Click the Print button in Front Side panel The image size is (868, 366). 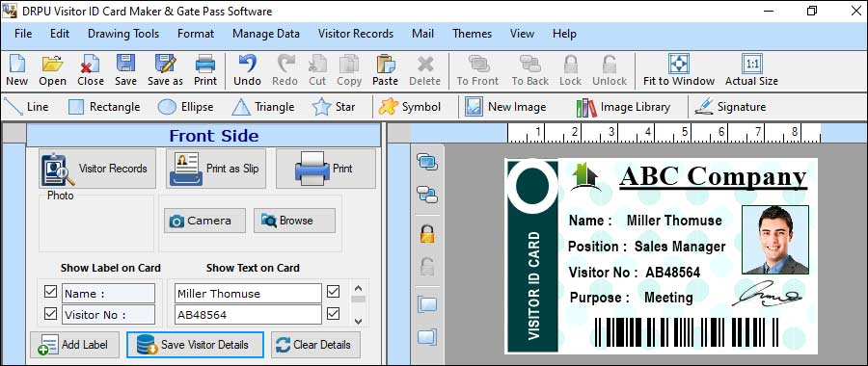pos(326,169)
